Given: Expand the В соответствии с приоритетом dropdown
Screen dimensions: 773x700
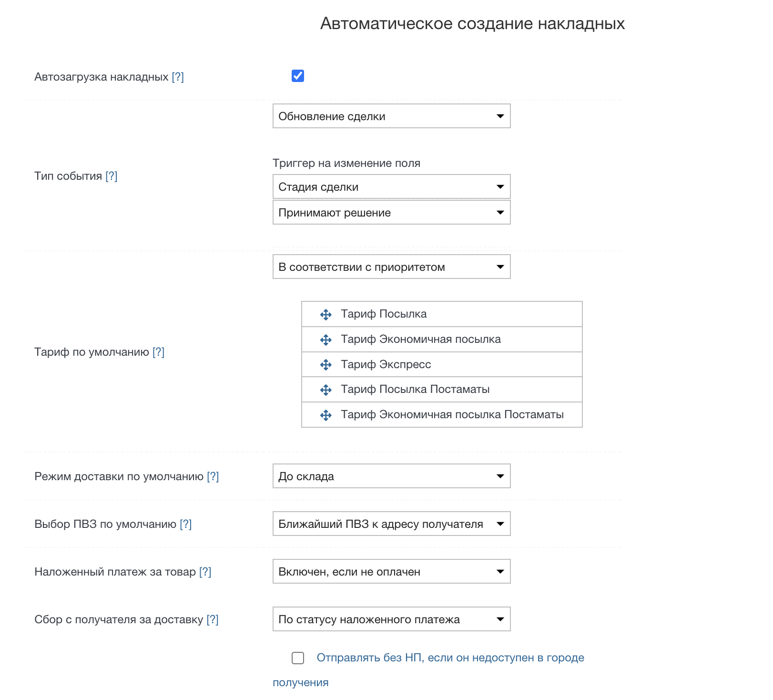Looking at the screenshot, I should click(x=391, y=267).
